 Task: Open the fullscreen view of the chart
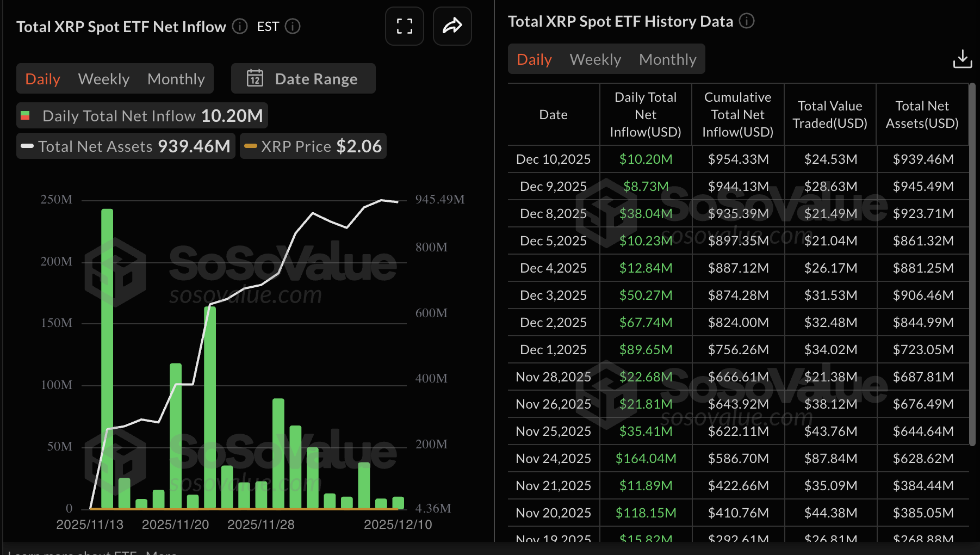click(404, 26)
